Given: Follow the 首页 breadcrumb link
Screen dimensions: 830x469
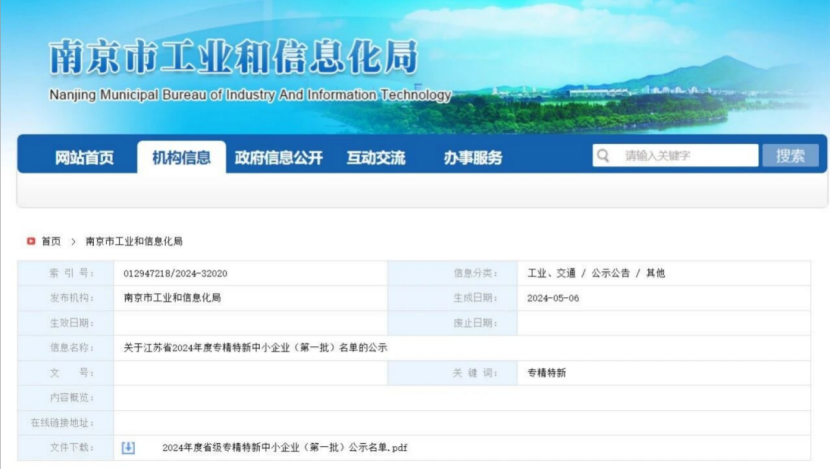Looking at the screenshot, I should point(51,241).
